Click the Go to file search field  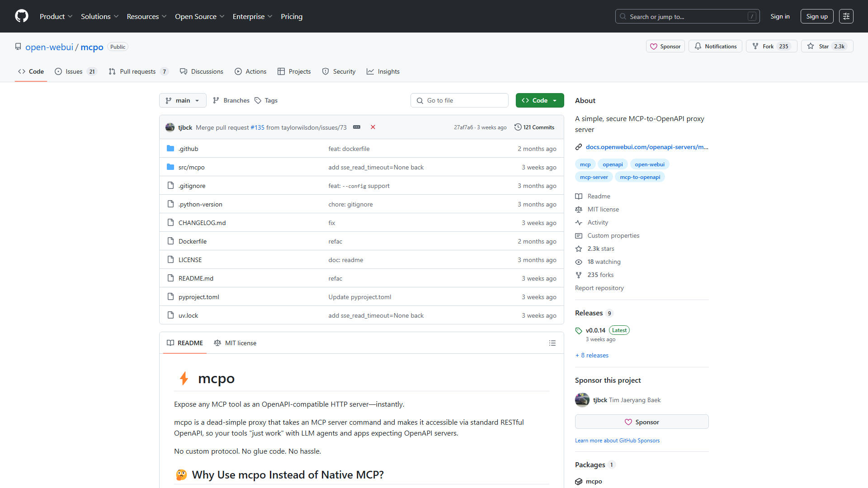pos(459,100)
